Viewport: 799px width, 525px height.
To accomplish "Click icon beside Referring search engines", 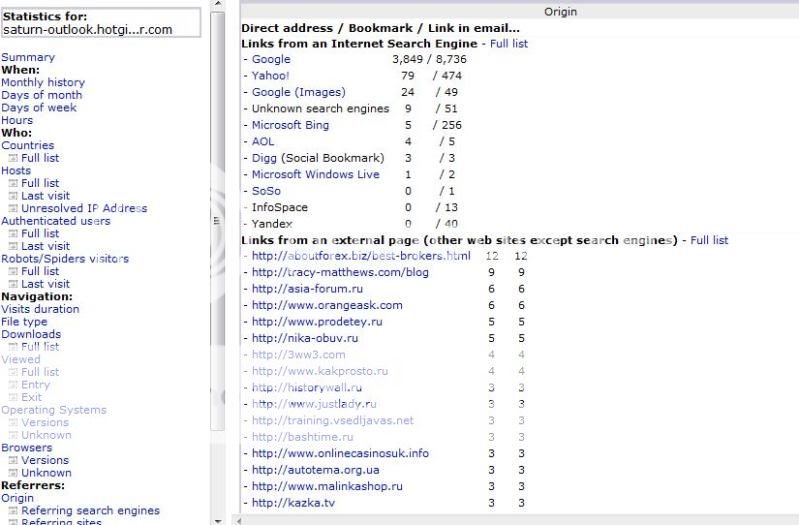I will coord(13,511).
